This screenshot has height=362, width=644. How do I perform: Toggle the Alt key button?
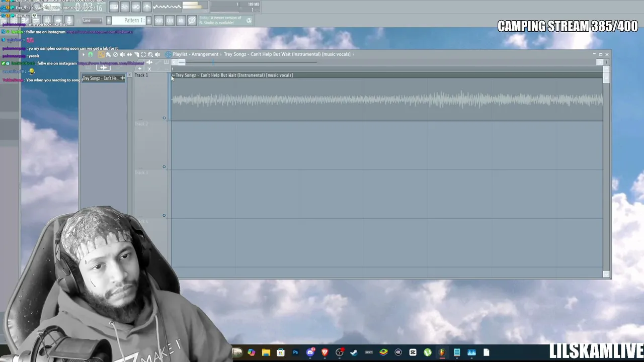[x=181, y=21]
